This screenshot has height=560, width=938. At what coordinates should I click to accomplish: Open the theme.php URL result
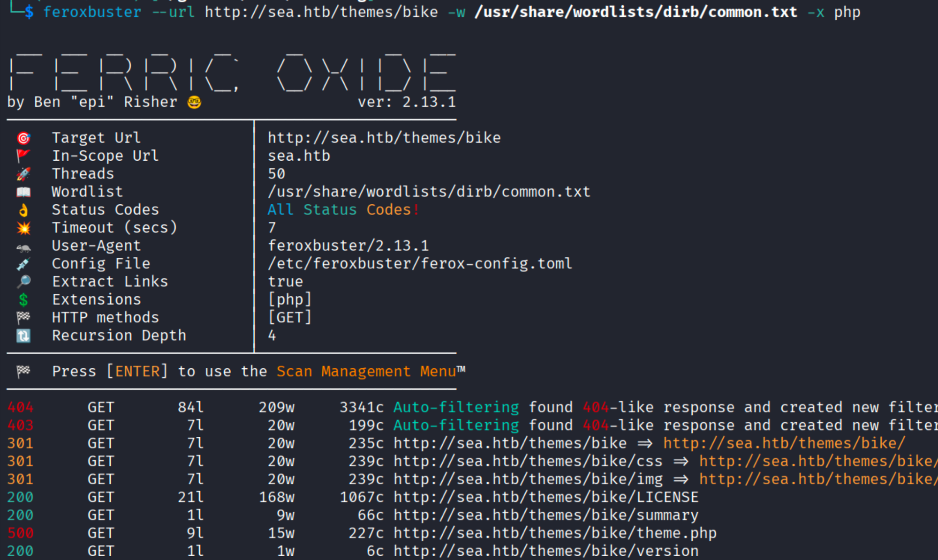555,533
